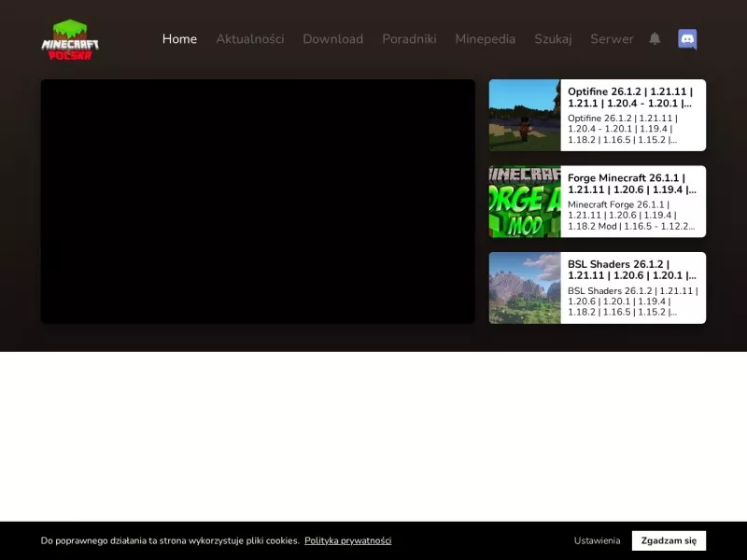747x560 pixels.
Task: Click the Minecraft Polska logo
Action: [x=70, y=39]
